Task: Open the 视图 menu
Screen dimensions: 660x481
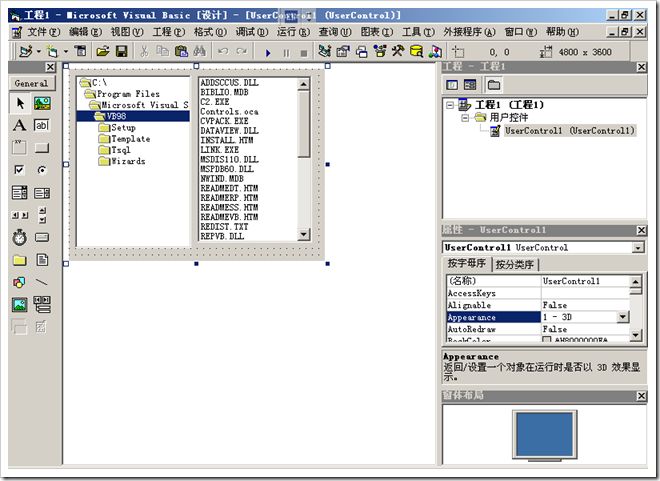Action: tap(127, 32)
